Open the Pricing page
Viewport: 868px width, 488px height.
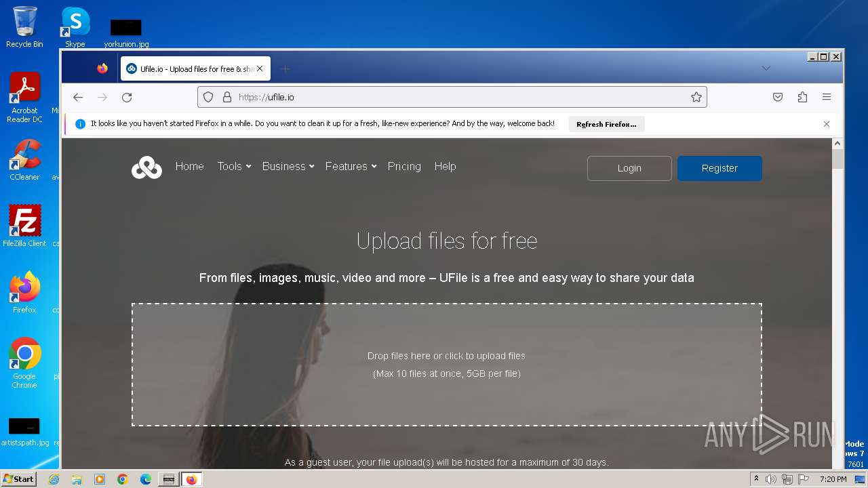[404, 166]
